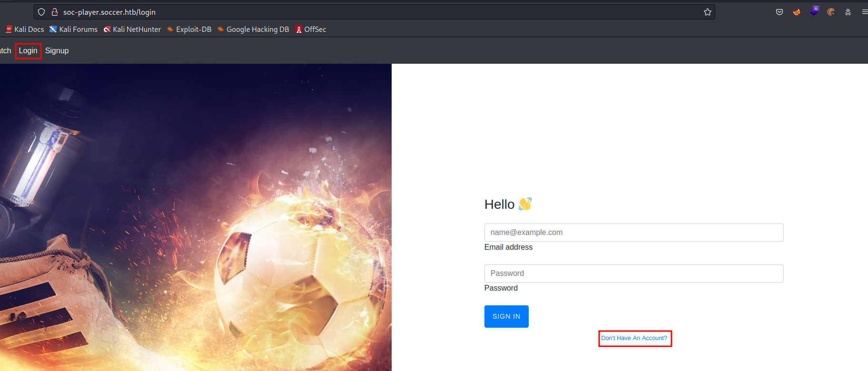This screenshot has height=371, width=868.
Task: Click the "Hello" heading text
Action: (x=499, y=205)
